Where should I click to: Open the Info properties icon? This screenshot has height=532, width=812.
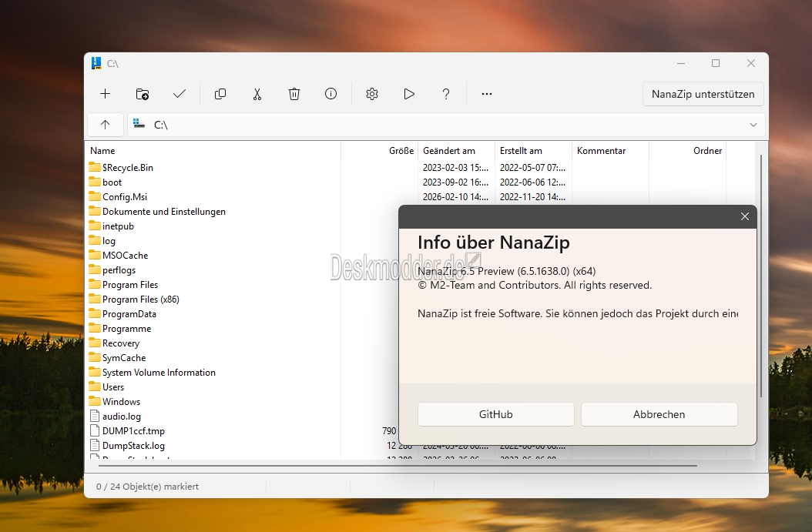coord(331,94)
